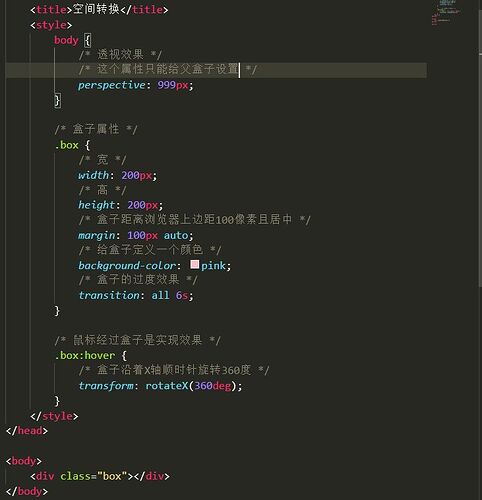The height and width of the screenshot is (500, 482).
Task: Click the closing style tag
Action: (x=54, y=416)
